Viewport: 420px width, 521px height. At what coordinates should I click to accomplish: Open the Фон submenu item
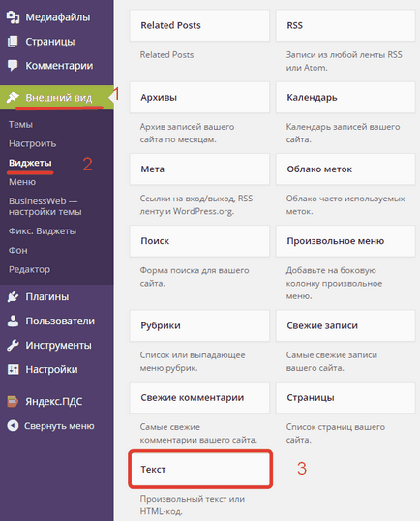coord(18,250)
